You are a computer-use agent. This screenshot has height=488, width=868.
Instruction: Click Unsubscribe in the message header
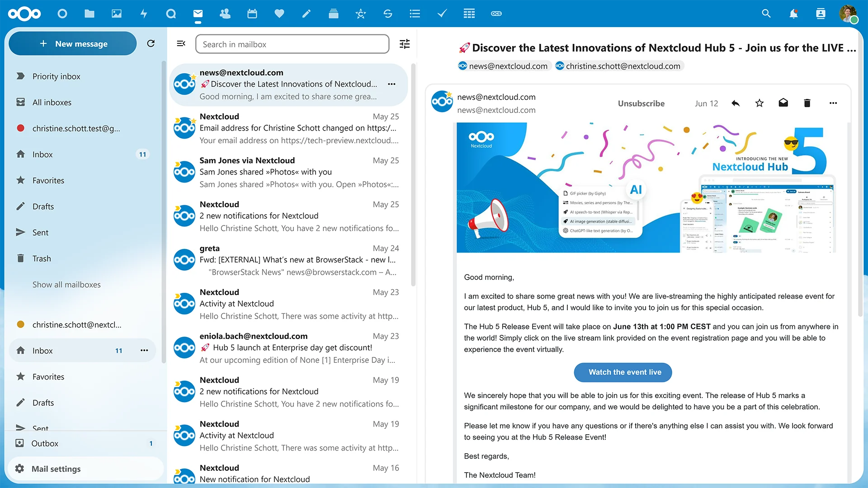pyautogui.click(x=641, y=103)
